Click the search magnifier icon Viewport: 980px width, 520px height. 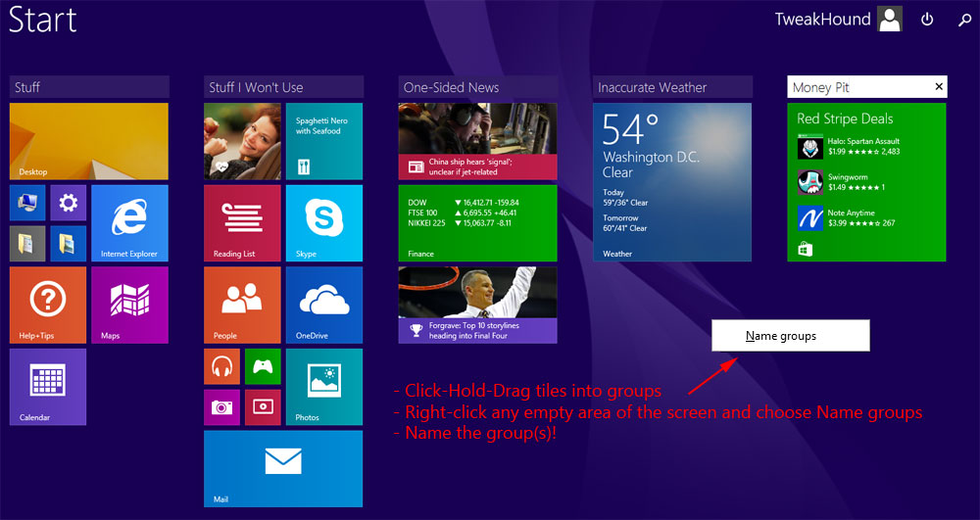(x=965, y=20)
